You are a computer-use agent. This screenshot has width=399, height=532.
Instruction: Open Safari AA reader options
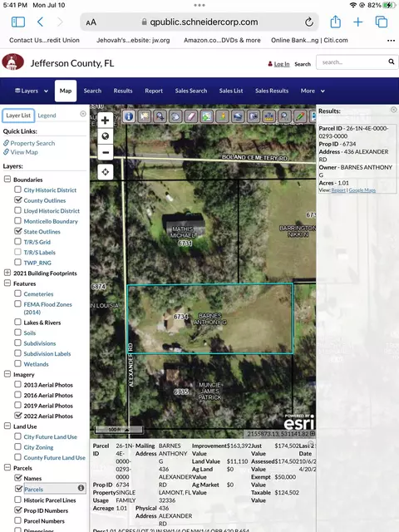pyautogui.click(x=91, y=22)
